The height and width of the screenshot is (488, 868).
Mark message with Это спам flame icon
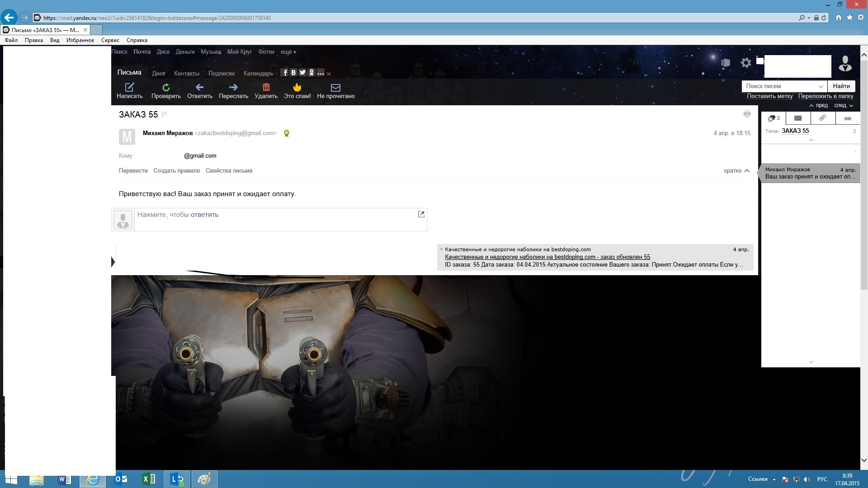click(x=297, y=87)
